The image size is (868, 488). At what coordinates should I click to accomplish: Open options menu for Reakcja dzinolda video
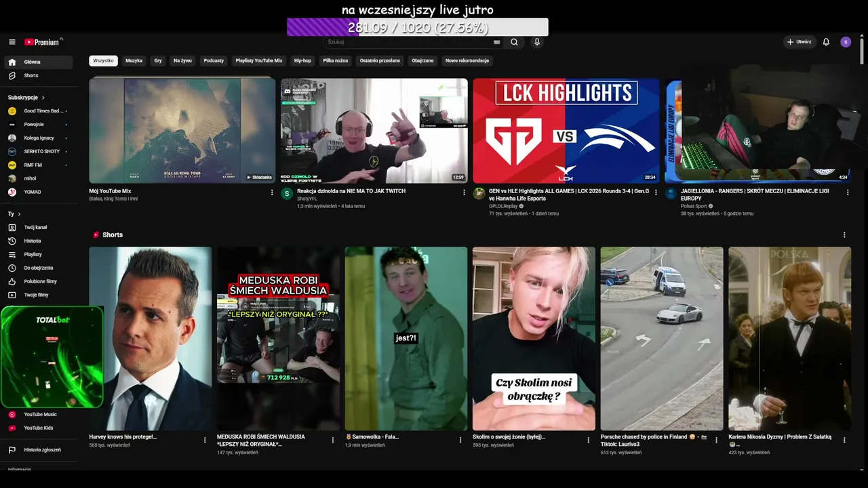(x=465, y=192)
